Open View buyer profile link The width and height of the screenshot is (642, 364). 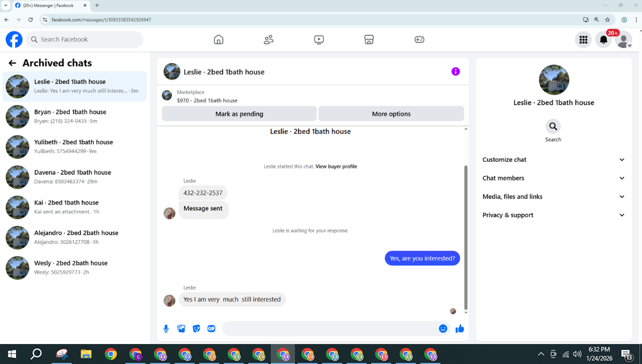[x=336, y=167]
